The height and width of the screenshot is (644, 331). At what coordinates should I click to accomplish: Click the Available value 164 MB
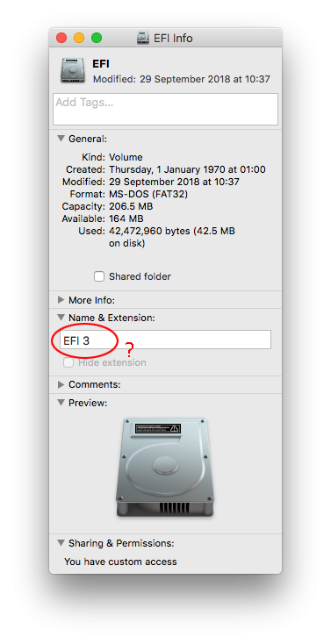click(x=126, y=218)
